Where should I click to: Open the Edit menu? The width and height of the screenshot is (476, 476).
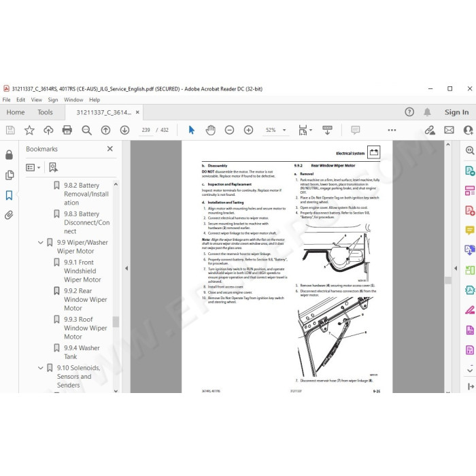(x=20, y=100)
